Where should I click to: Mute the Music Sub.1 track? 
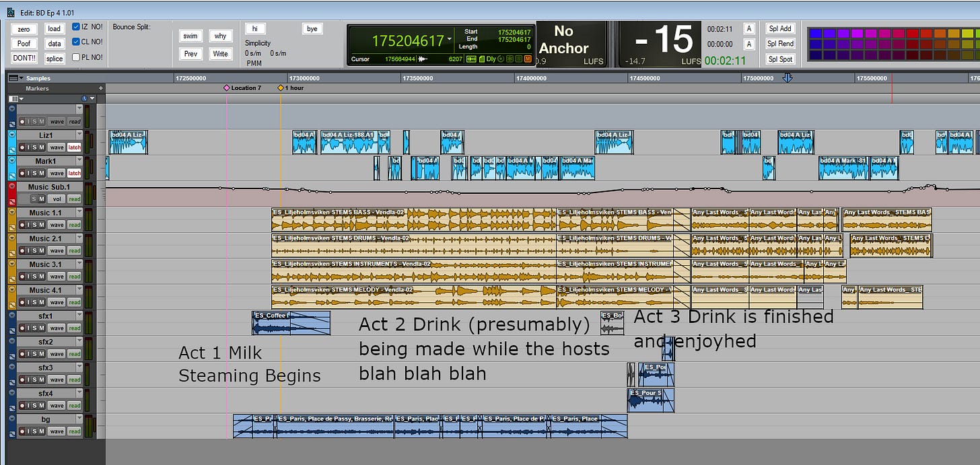click(42, 199)
